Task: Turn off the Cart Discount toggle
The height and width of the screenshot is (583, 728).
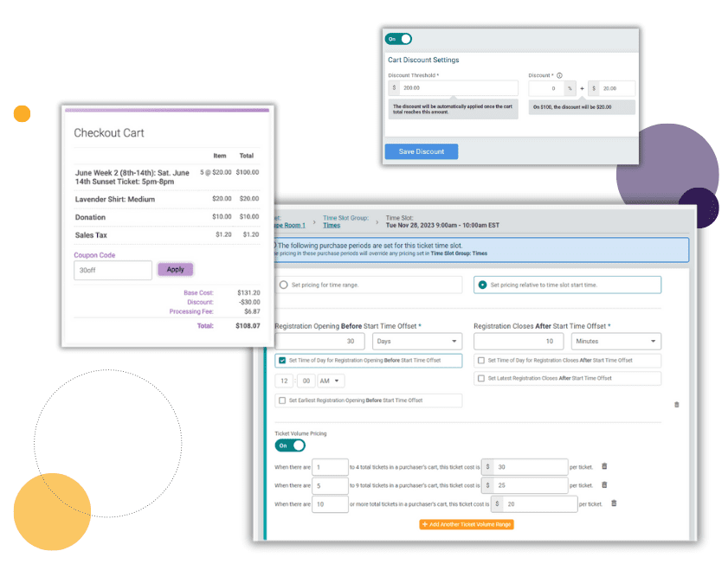Action: click(398, 39)
